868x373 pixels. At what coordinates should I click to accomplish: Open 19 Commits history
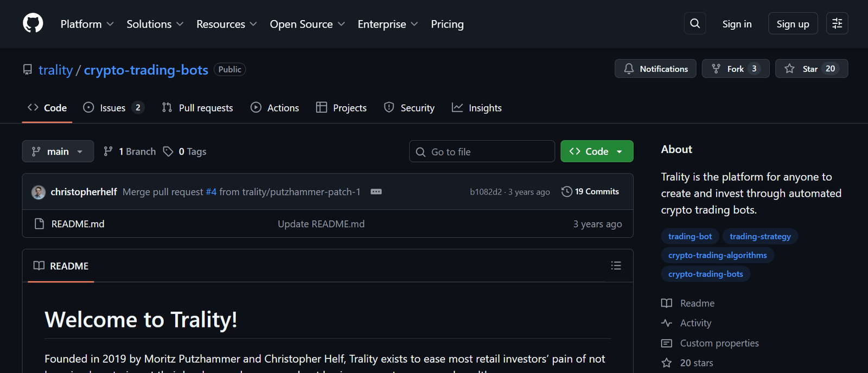[590, 191]
